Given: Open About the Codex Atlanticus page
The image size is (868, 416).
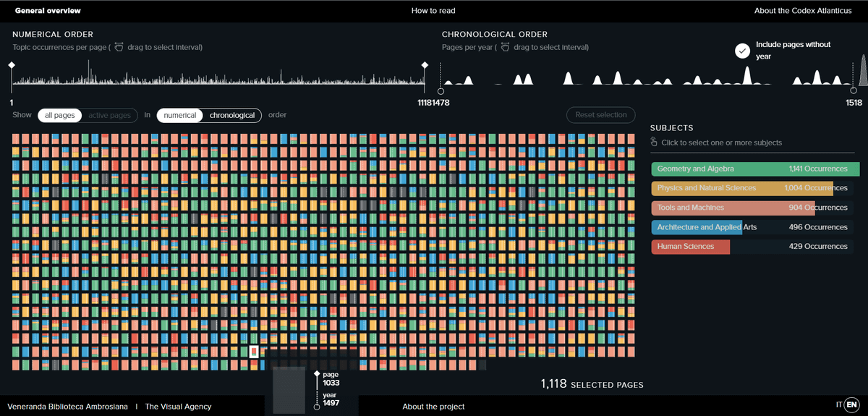Looking at the screenshot, I should (803, 11).
